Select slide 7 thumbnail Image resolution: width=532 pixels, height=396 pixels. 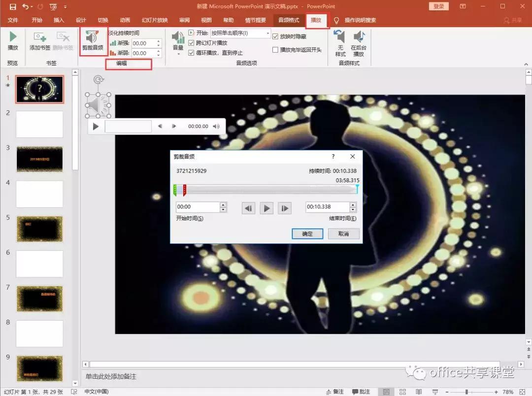[40, 299]
